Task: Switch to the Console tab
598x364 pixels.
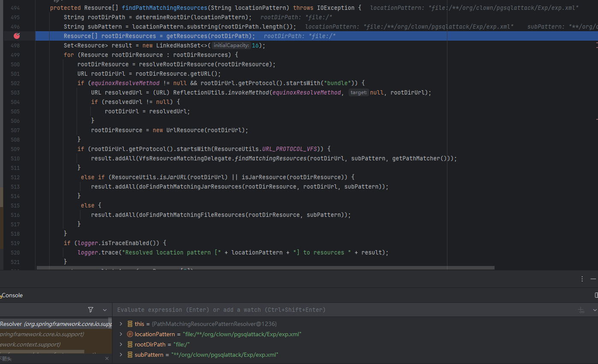Action: pos(12,295)
